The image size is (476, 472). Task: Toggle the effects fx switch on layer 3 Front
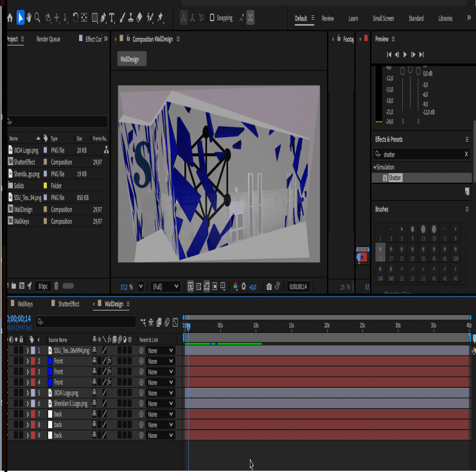[x=109, y=372]
